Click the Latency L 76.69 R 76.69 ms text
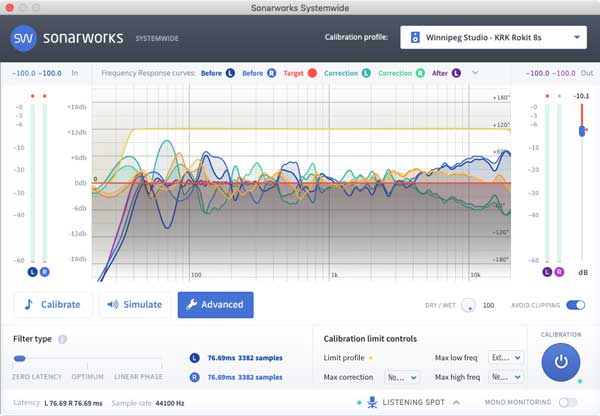Image resolution: width=600 pixels, height=416 pixels. (58, 403)
